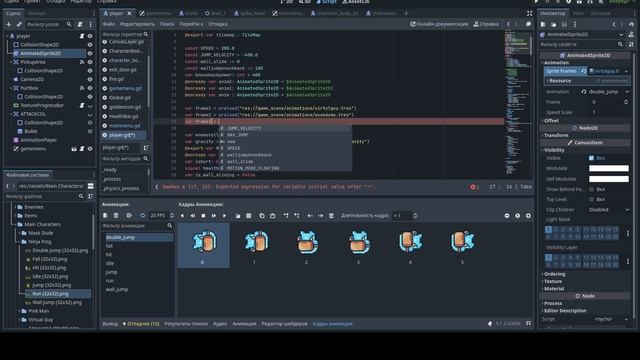Select the Sprite Frames property button
Screen dimensions: 640x360
565,71
